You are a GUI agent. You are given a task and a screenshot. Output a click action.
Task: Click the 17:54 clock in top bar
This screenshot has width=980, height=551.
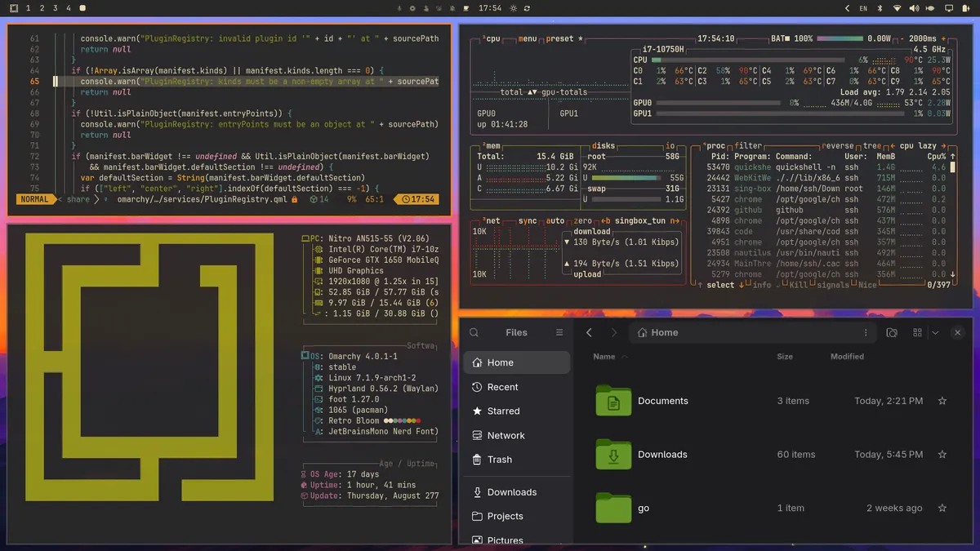click(489, 8)
